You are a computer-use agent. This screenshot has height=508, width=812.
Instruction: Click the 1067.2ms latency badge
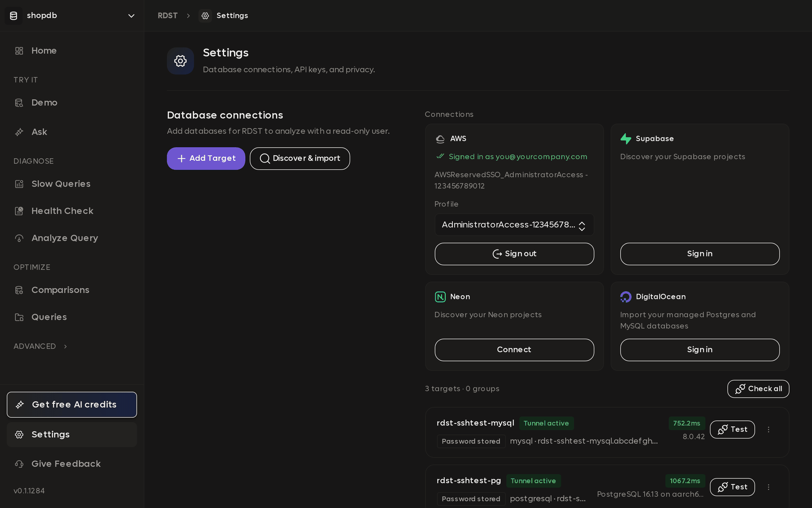(685, 481)
